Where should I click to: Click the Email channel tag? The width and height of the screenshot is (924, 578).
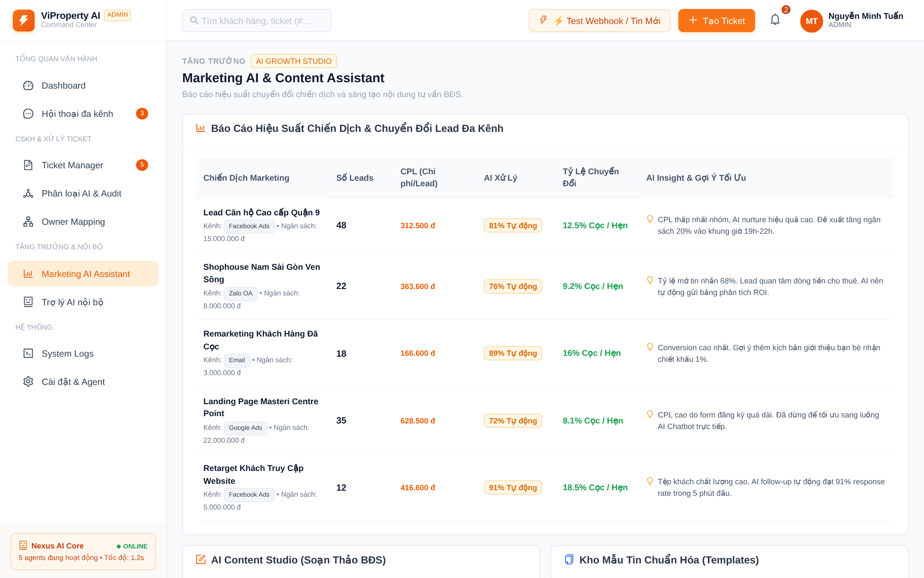(237, 360)
